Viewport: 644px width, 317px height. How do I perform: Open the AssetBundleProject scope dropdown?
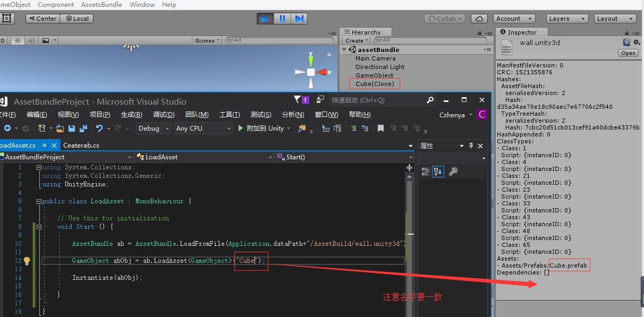(x=65, y=157)
